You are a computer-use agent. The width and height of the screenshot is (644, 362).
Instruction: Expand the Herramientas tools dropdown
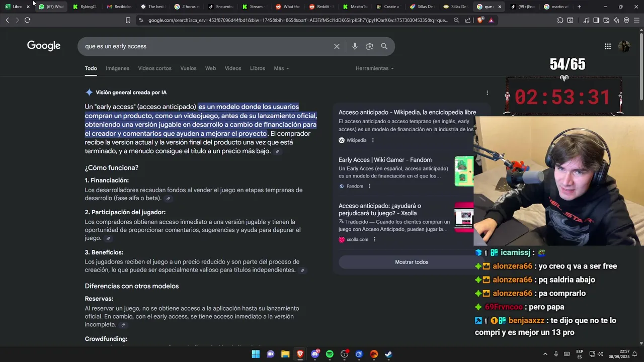click(x=374, y=68)
